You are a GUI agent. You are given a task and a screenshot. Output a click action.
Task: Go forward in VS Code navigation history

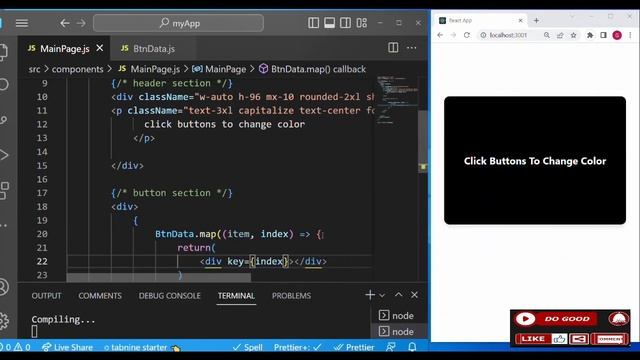pyautogui.click(x=81, y=23)
